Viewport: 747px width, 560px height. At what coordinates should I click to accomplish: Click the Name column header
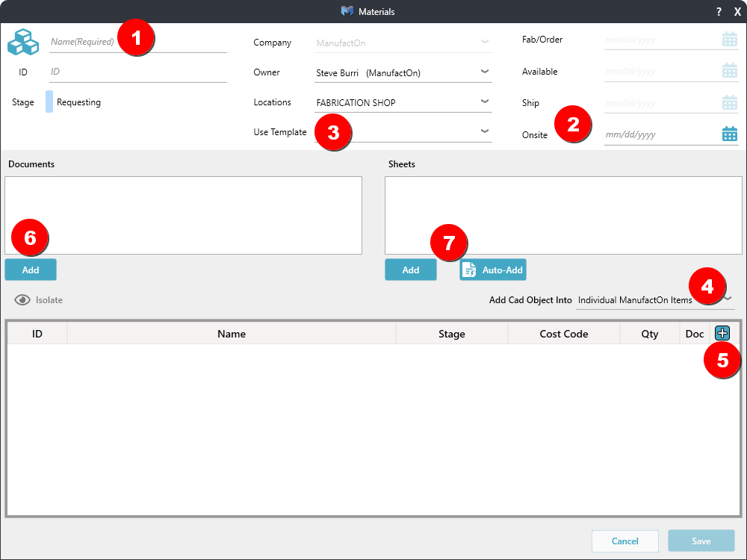(x=231, y=334)
